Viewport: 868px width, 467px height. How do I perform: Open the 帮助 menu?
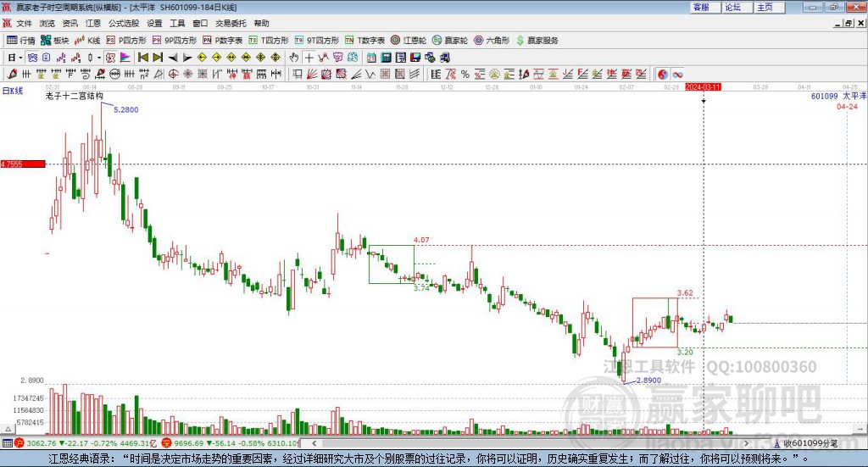(x=261, y=23)
